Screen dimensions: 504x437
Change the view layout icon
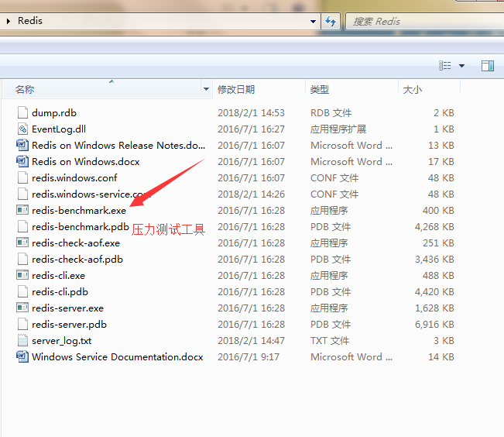pos(445,66)
